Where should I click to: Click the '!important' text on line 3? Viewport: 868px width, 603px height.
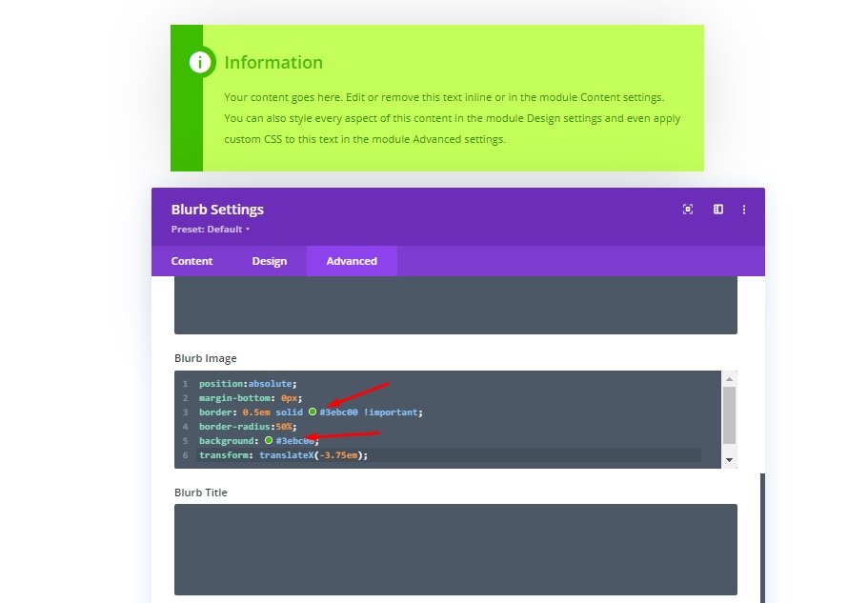pyautogui.click(x=391, y=412)
